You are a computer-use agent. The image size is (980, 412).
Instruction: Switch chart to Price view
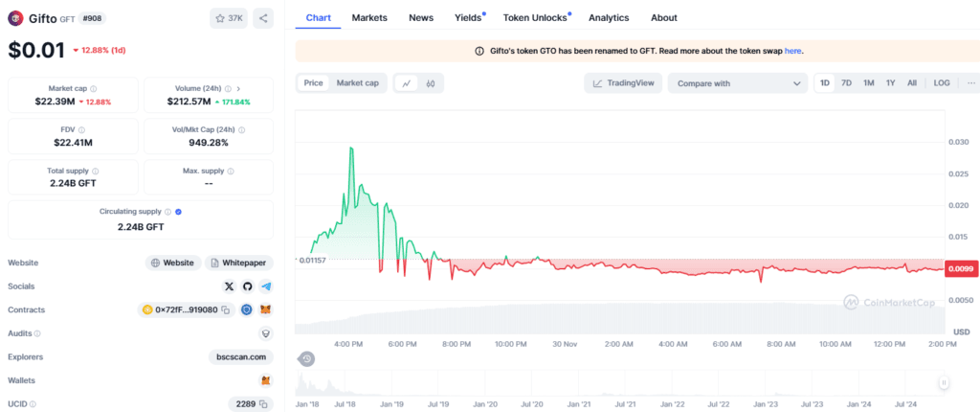point(313,82)
